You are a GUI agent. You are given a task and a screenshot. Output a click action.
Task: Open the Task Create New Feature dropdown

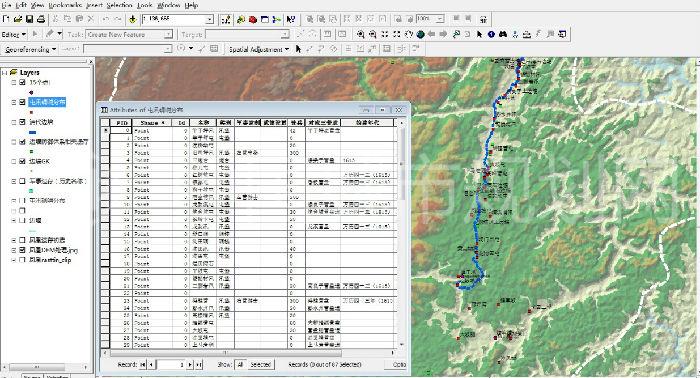pyautogui.click(x=168, y=34)
